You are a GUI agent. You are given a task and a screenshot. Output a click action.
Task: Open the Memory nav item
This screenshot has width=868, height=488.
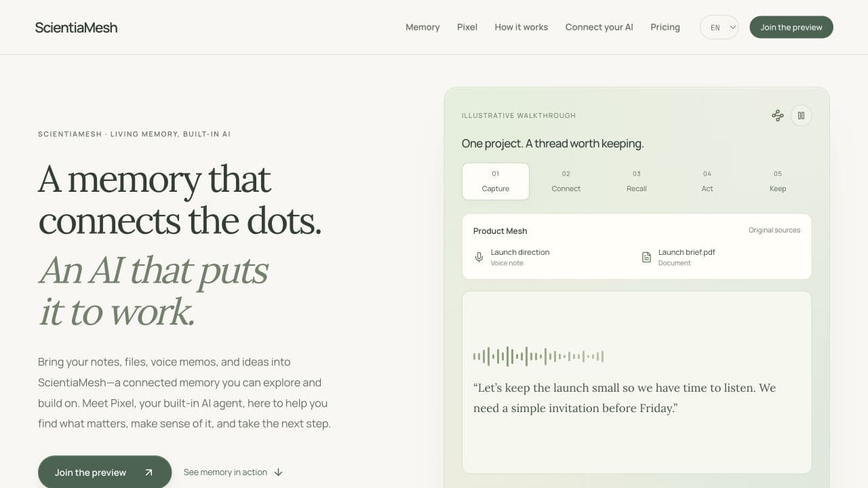(422, 27)
